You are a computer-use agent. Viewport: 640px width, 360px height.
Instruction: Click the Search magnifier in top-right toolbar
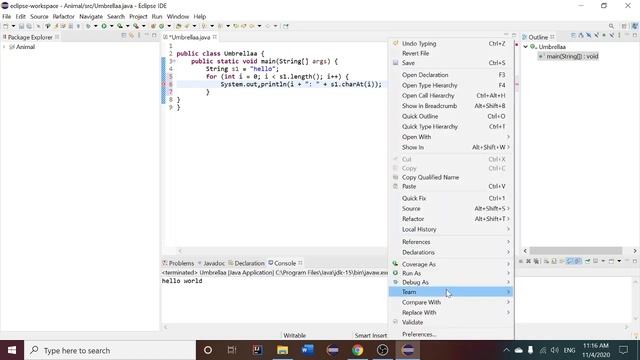(x=611, y=26)
